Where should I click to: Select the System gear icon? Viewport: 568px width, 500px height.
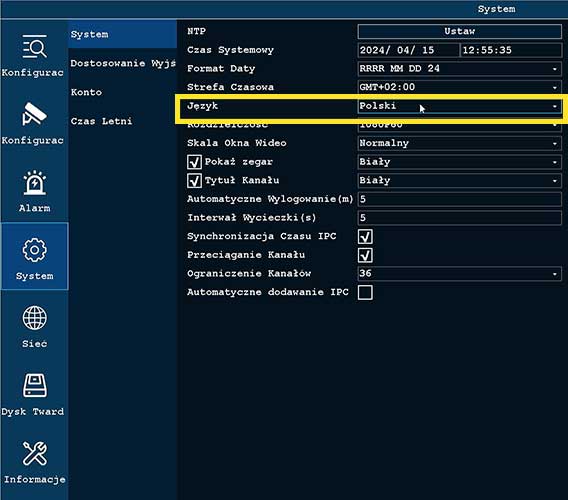34,250
